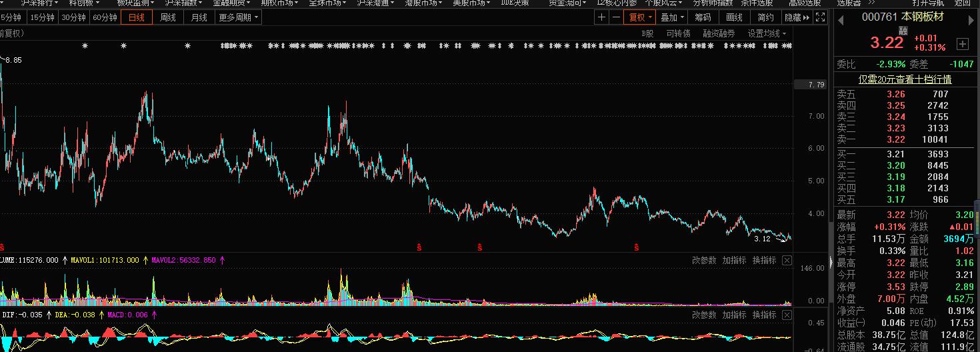The height and width of the screenshot is (352, 980).
Task: Zoom in the chart with plus button
Action: point(602,17)
